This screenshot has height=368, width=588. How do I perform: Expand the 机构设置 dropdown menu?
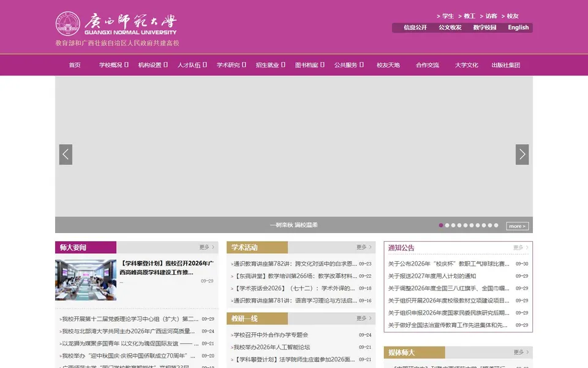153,65
